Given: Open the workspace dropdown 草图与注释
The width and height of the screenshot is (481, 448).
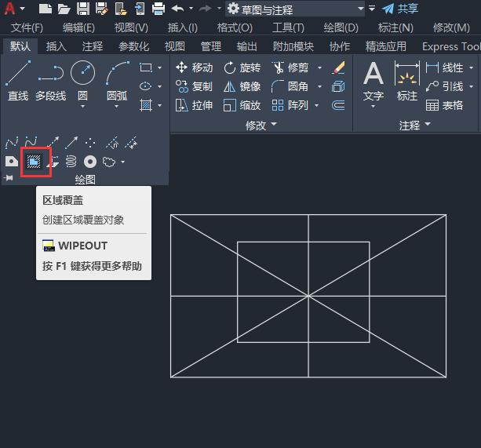Looking at the screenshot, I should pos(295,9).
